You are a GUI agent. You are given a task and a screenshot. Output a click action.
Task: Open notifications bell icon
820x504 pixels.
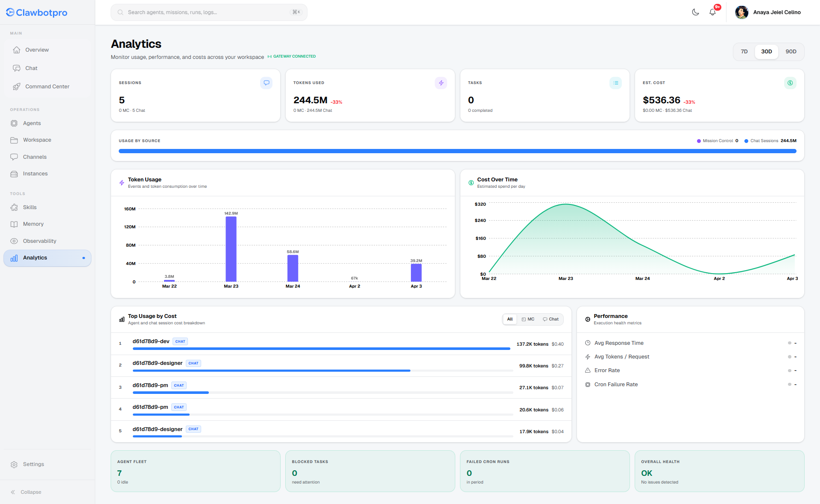pos(712,12)
